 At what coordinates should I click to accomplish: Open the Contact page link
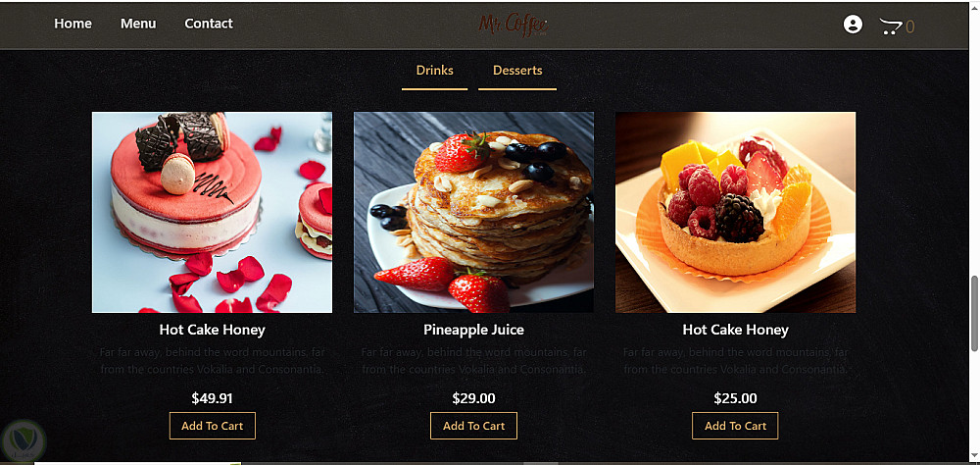(x=209, y=24)
